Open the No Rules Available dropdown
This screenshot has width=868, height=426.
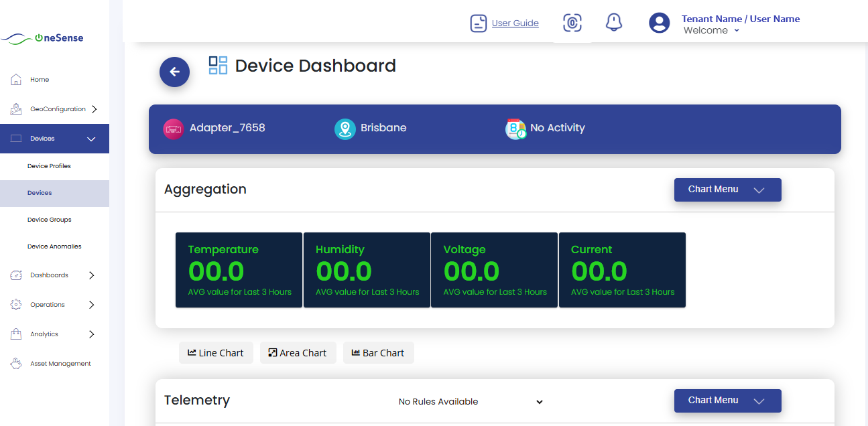(x=470, y=402)
